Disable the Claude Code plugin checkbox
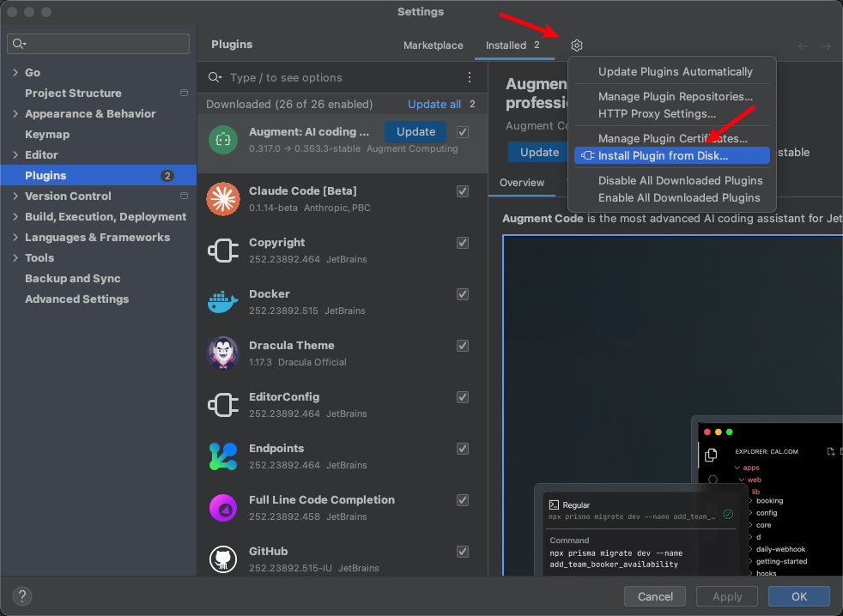843x616 pixels. pos(463,191)
